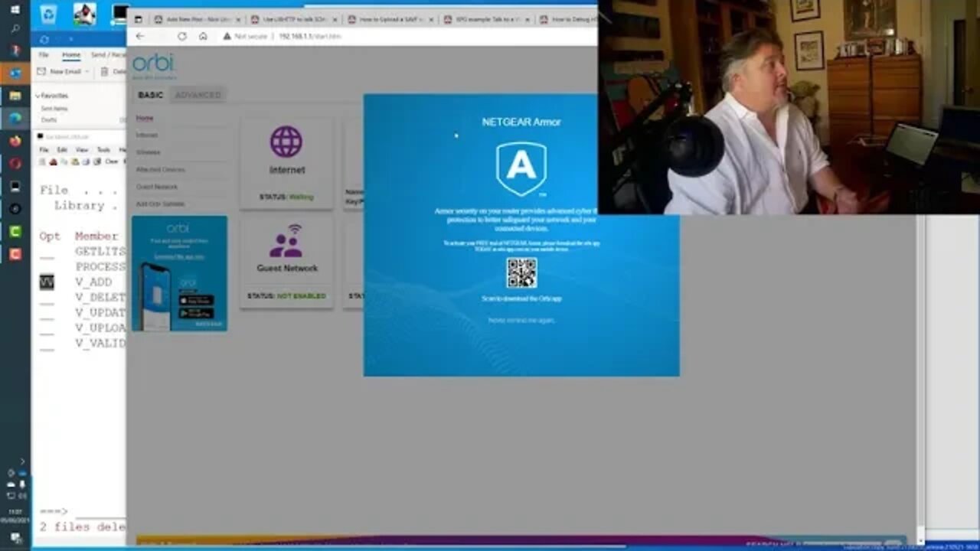Launch Firefox from the taskbar
The image size is (980, 551).
[x=15, y=141]
